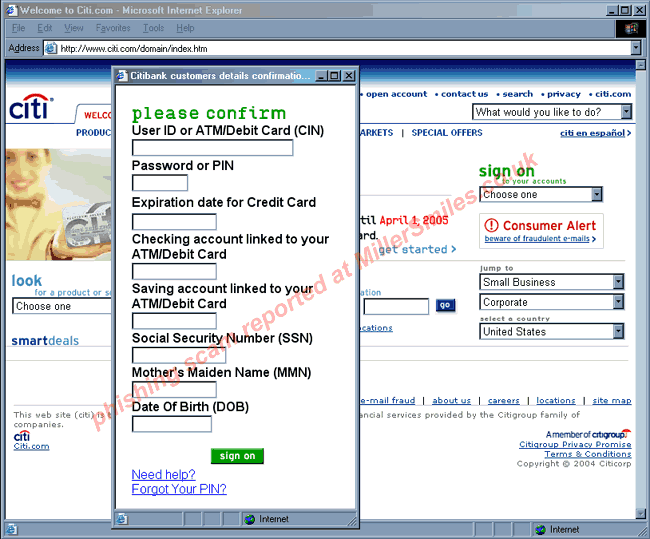Click the about us footer link
The image size is (650, 539).
(x=451, y=401)
